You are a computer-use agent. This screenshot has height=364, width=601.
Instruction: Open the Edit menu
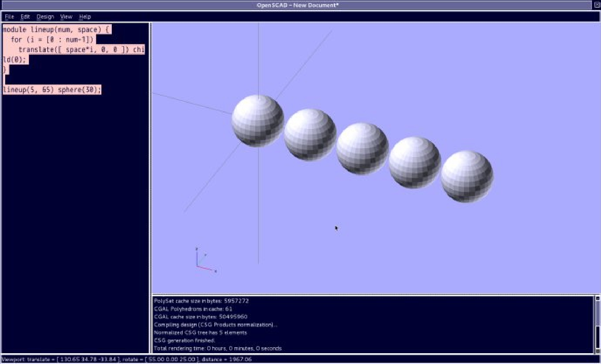pyautogui.click(x=25, y=17)
